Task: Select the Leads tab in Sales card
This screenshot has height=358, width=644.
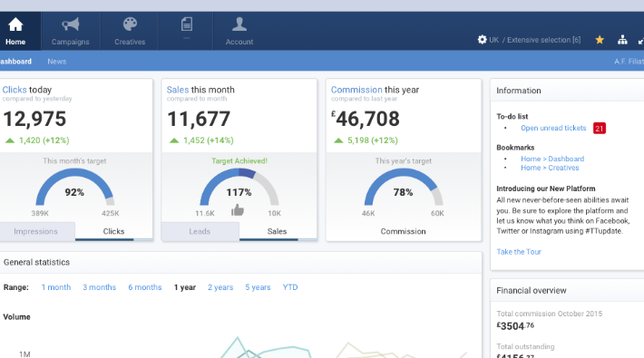Action: click(200, 231)
